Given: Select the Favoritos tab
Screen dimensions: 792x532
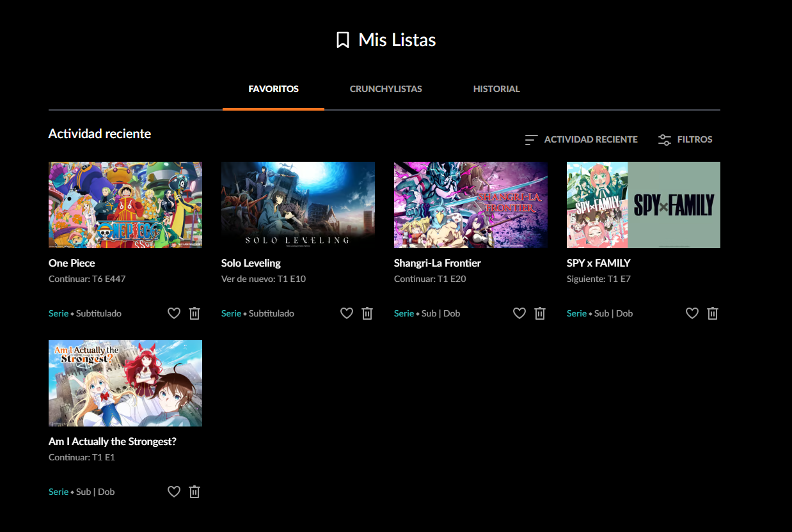Looking at the screenshot, I should (273, 89).
